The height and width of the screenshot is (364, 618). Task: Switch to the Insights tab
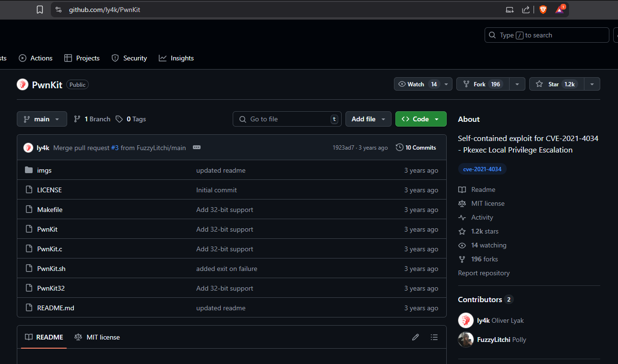[x=176, y=58]
